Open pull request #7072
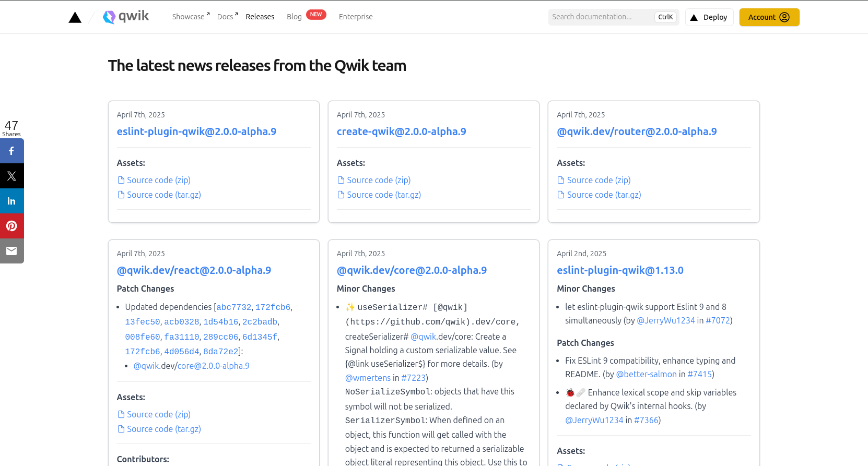Viewport: 868px width, 468px height. point(718,320)
